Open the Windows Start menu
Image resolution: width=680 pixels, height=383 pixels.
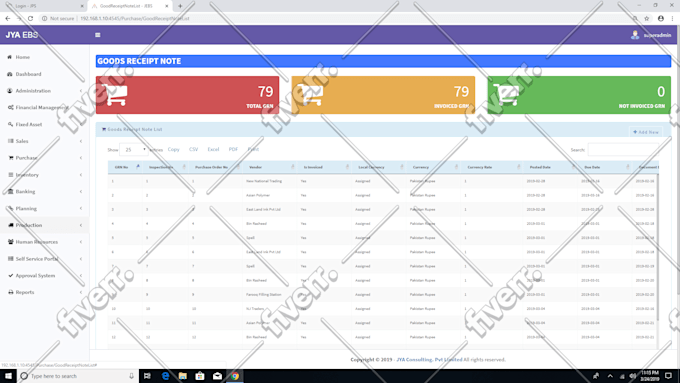[x=8, y=376]
